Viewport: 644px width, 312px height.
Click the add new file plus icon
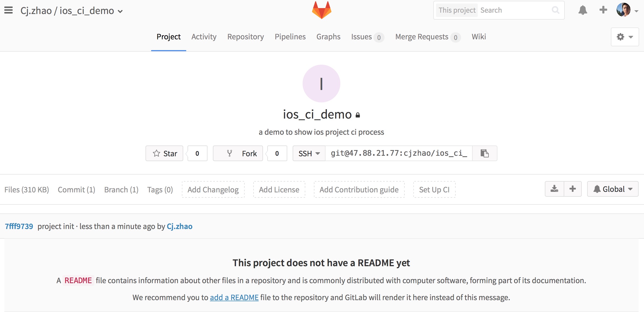[x=572, y=189]
